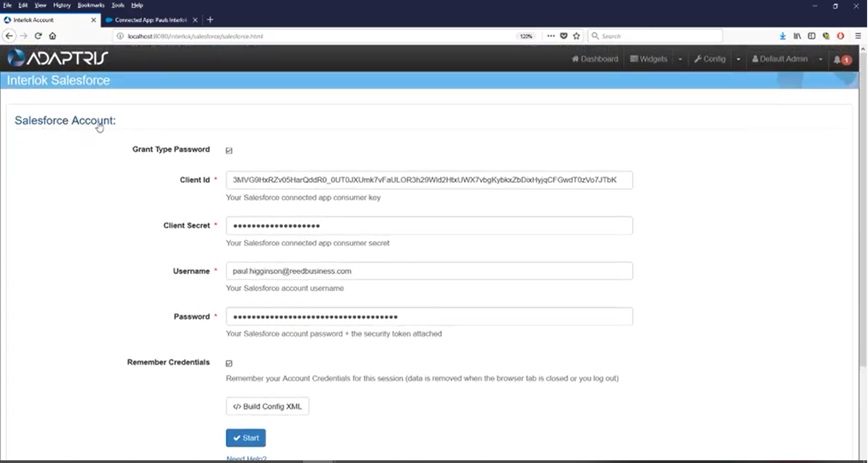The width and height of the screenshot is (868, 463).
Task: Go to the browser home page
Action: click(52, 36)
